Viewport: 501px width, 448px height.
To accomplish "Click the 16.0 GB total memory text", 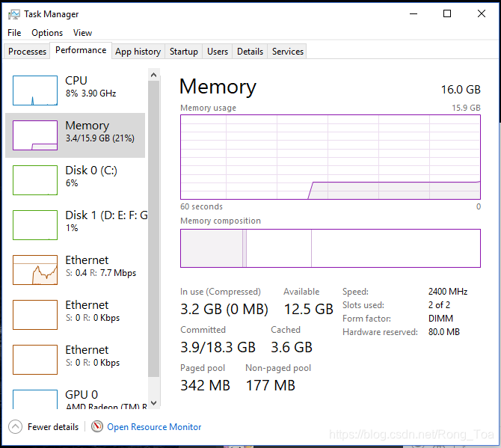I will pos(461,90).
